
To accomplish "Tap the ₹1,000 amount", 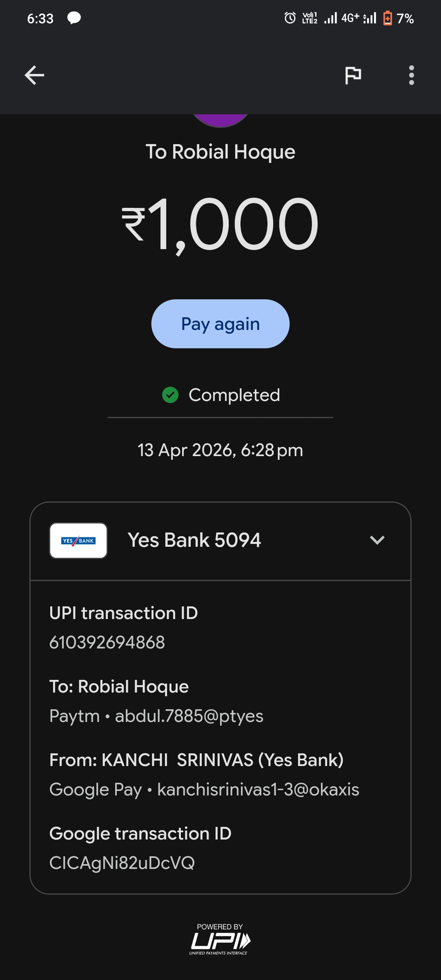I will [x=220, y=224].
